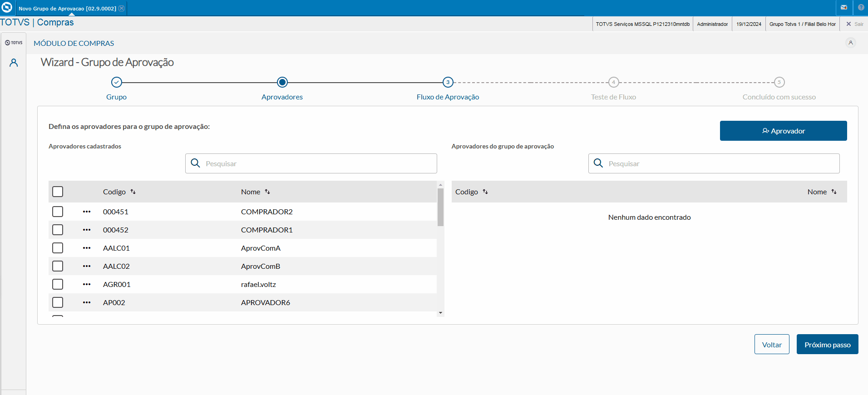Check the box for COMPRADOR2
Image resolution: width=868 pixels, height=395 pixels.
coord(58,212)
